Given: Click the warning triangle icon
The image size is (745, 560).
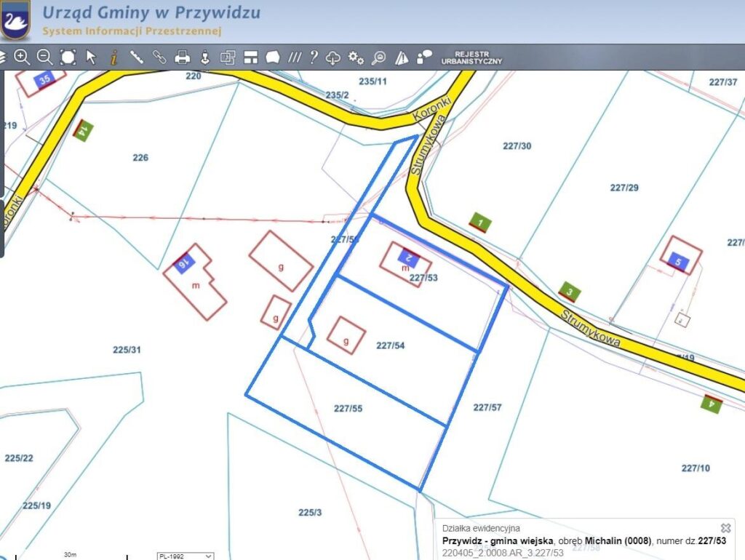Looking at the screenshot, I should point(402,58).
